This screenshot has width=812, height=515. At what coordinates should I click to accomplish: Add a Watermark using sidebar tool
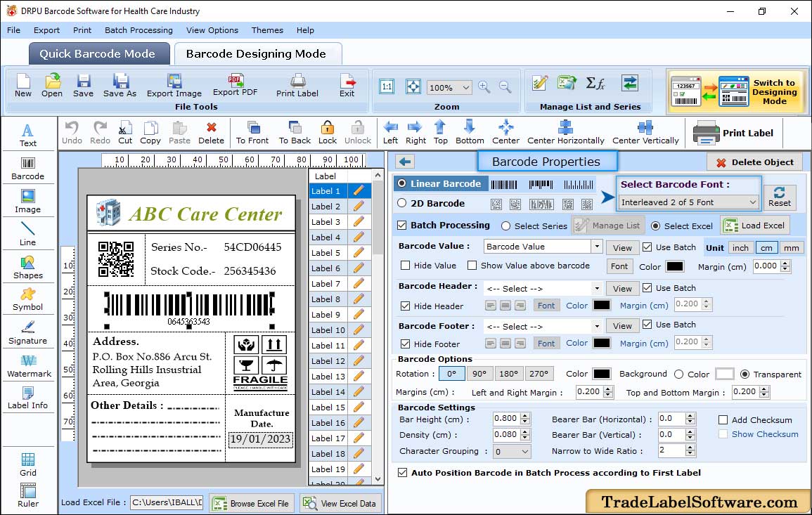[x=28, y=366]
